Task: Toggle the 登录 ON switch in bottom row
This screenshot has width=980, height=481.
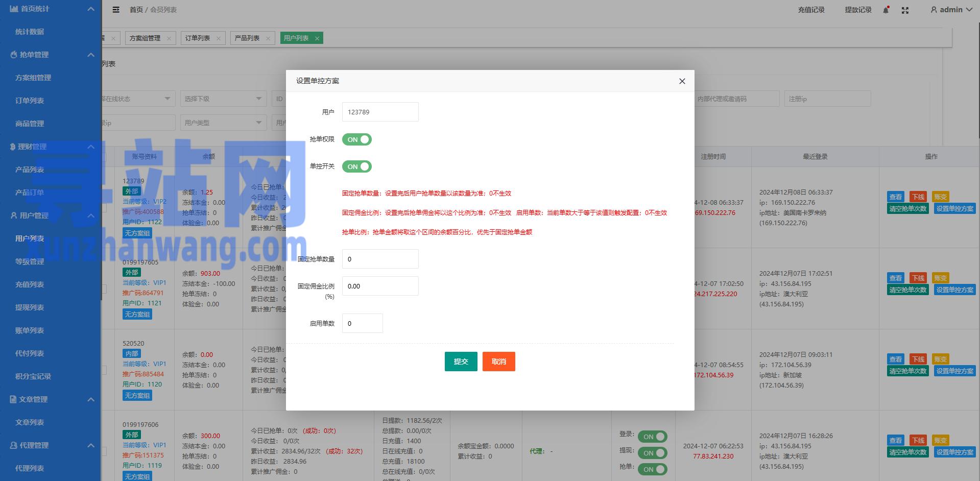Action: point(652,437)
